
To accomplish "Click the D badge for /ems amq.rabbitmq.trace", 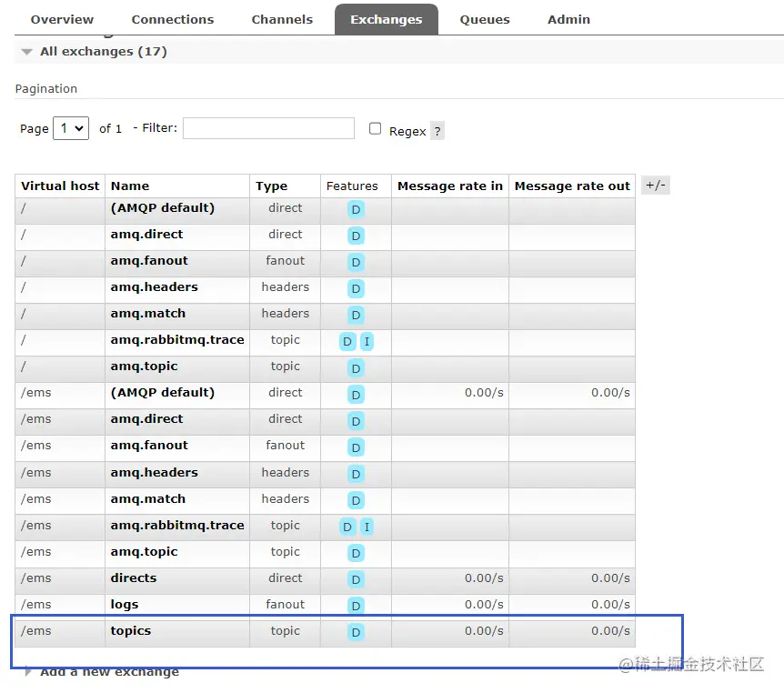I will pyautogui.click(x=347, y=527).
